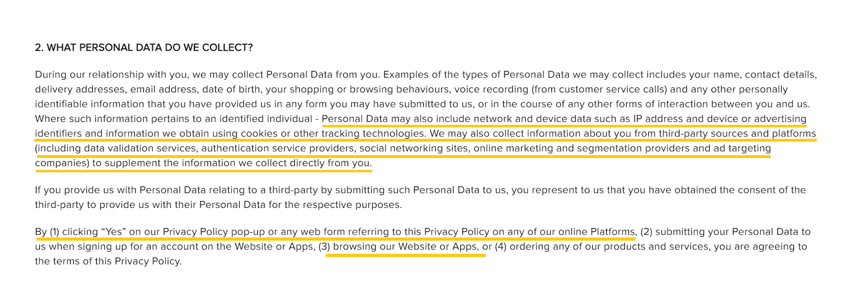Click underlined phrase "cookies or other tracking technologies"
Viewport: 868px width, 307px height.
point(332,134)
